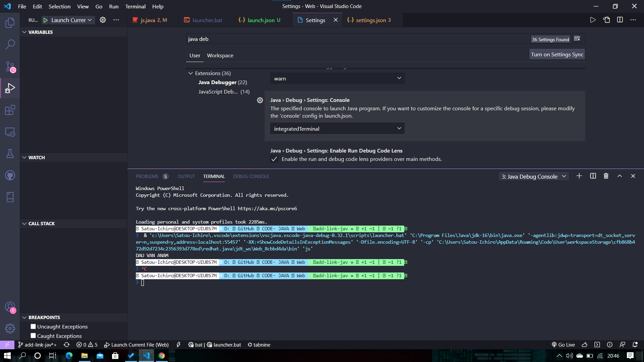Open the DEBUG CONSOLE panel tab

tap(251, 176)
